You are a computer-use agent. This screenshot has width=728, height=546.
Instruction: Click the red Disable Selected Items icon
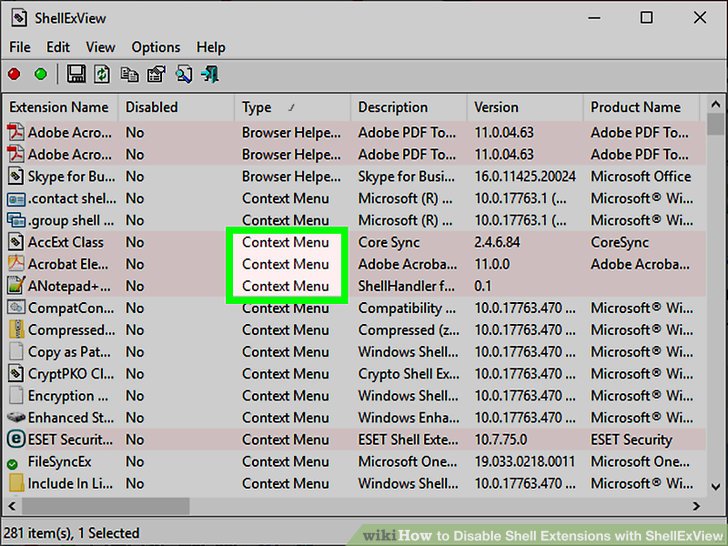coord(14,74)
